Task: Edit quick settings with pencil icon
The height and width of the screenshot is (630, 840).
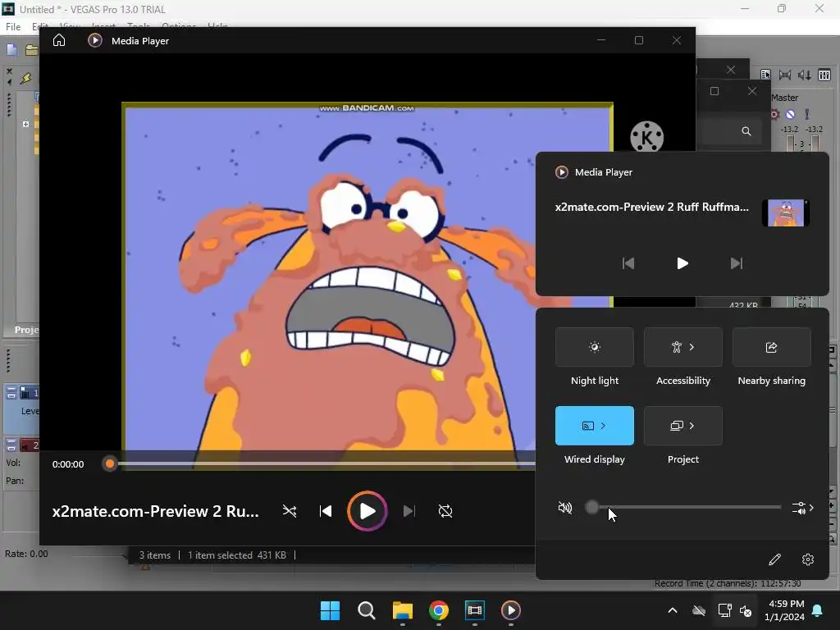Action: click(774, 559)
